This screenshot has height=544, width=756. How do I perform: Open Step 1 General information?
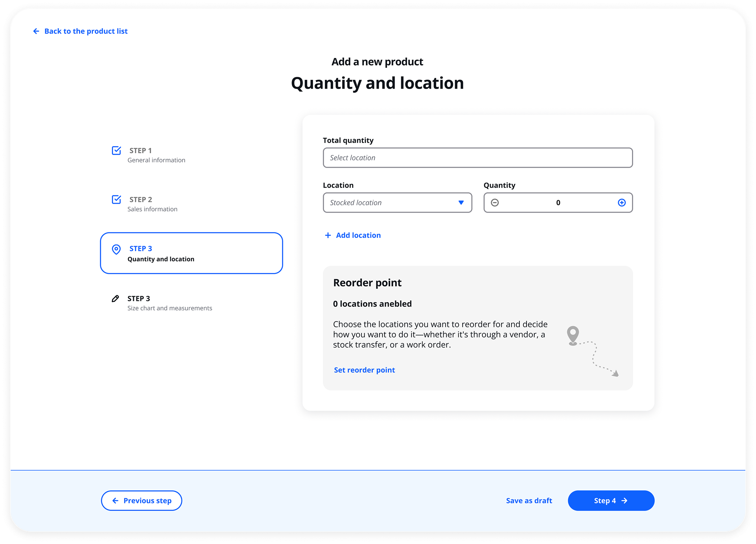[156, 155]
